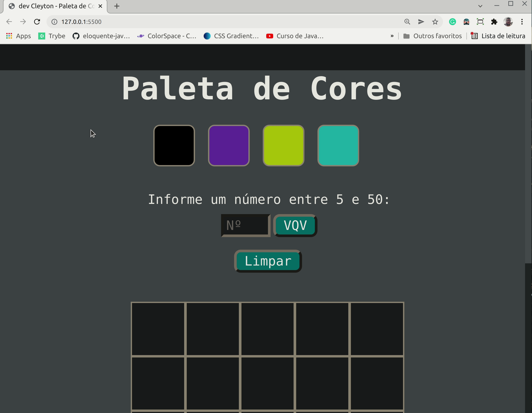Open the browser extensions puzzle icon

(x=494, y=22)
